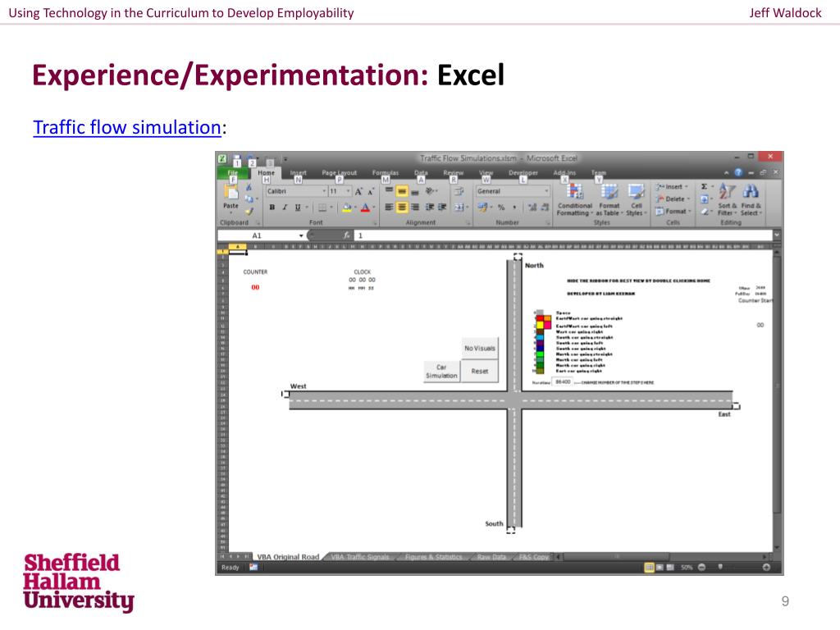
Task: Click the Increase Decimal icon
Action: point(532,208)
